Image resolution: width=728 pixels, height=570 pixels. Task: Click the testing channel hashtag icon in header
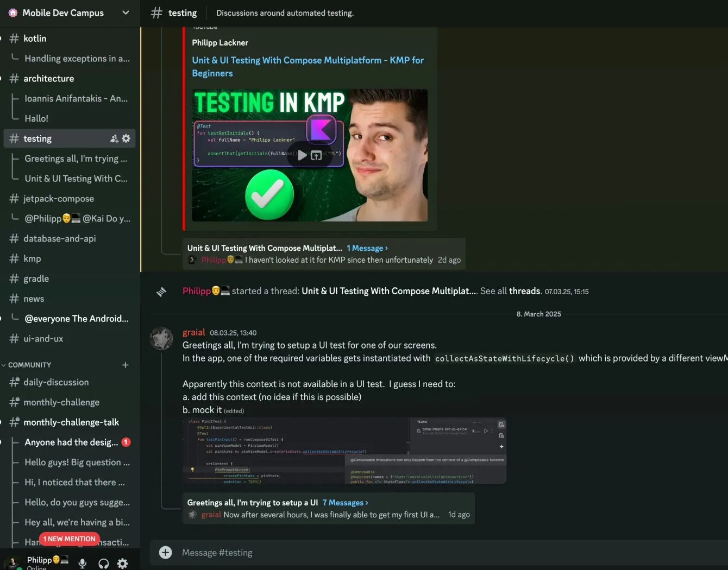[156, 12]
